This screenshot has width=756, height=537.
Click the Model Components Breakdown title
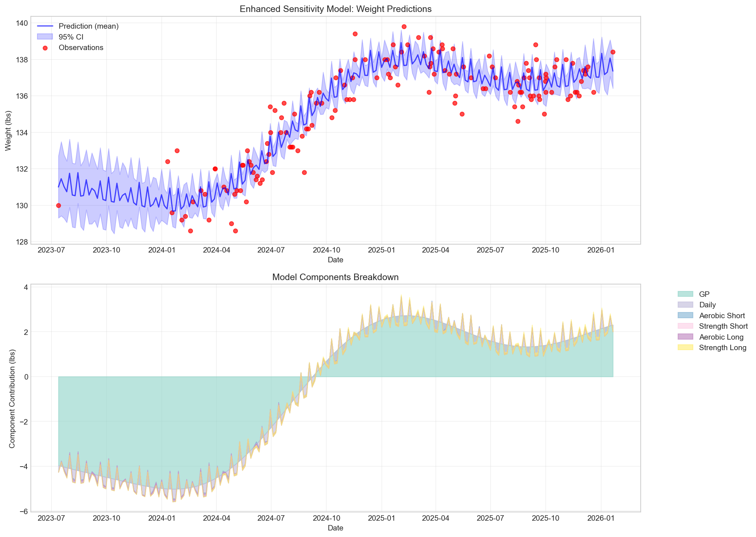coord(335,277)
